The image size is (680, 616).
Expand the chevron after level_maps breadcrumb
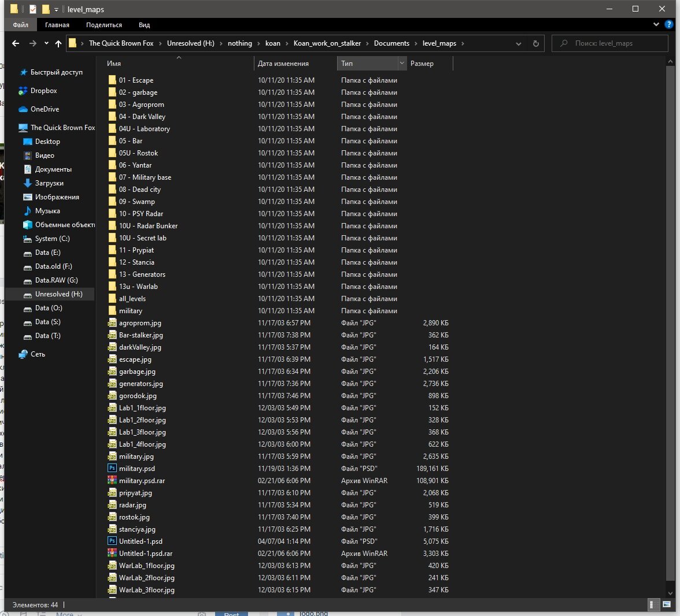tap(463, 43)
